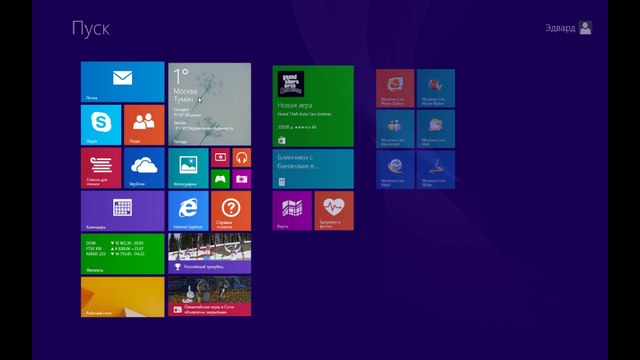Open the Health & Fitness heart tile
640x360 pixels.
(x=334, y=211)
